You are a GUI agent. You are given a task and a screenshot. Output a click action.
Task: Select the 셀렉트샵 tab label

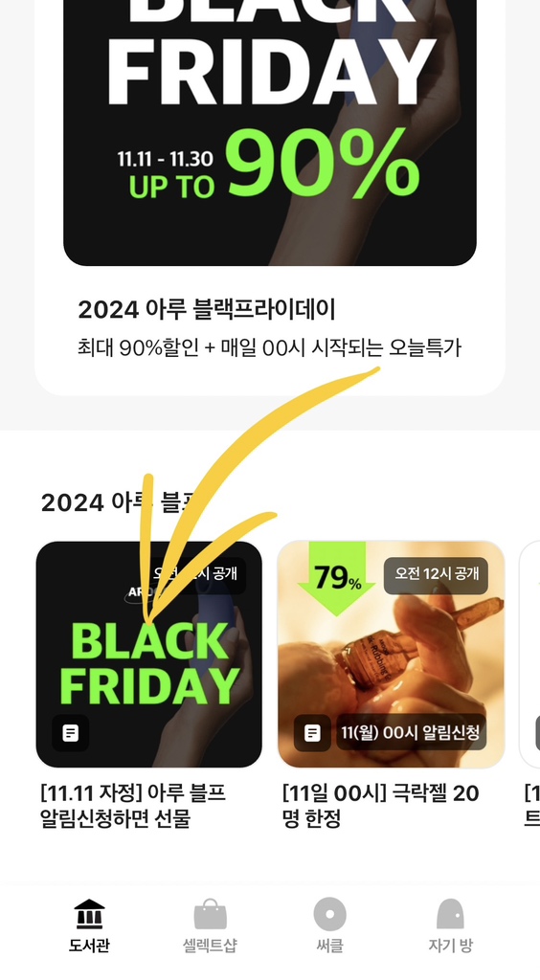[x=210, y=945]
